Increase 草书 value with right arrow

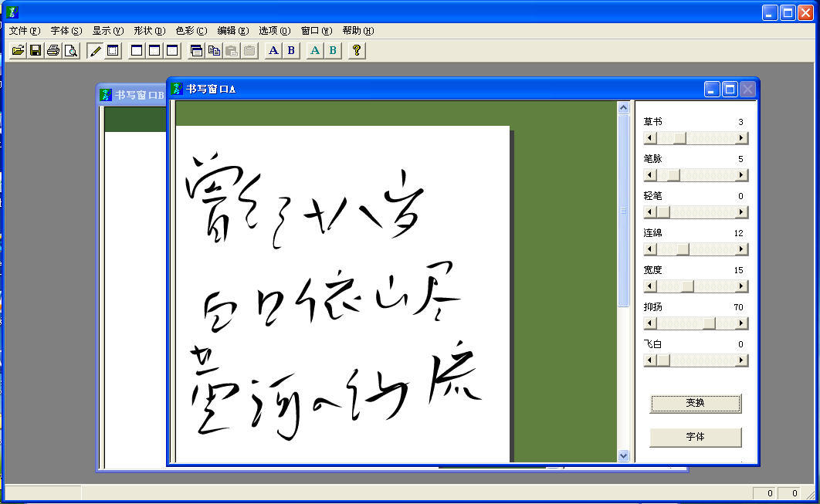coord(741,138)
